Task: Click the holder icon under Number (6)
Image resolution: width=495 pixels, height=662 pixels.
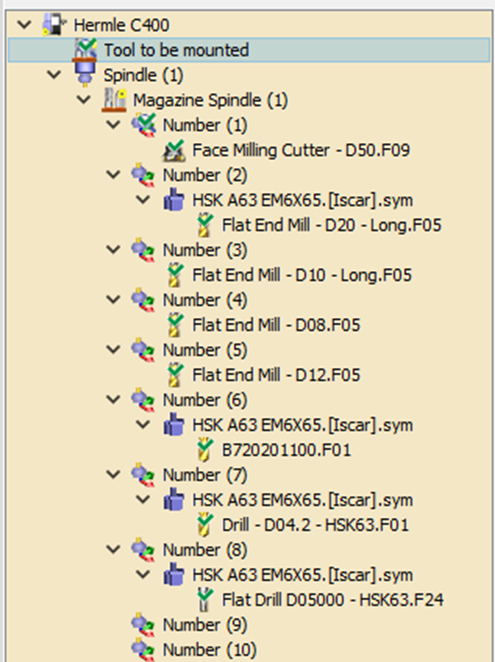Action: [x=174, y=425]
